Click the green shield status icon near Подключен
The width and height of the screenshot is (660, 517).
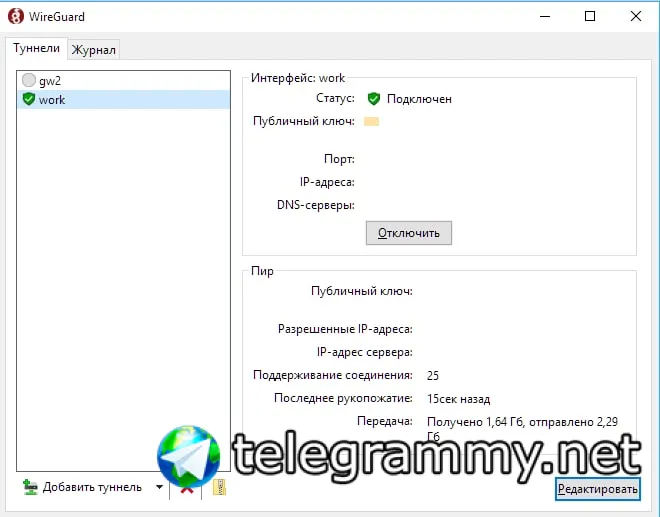(x=374, y=99)
